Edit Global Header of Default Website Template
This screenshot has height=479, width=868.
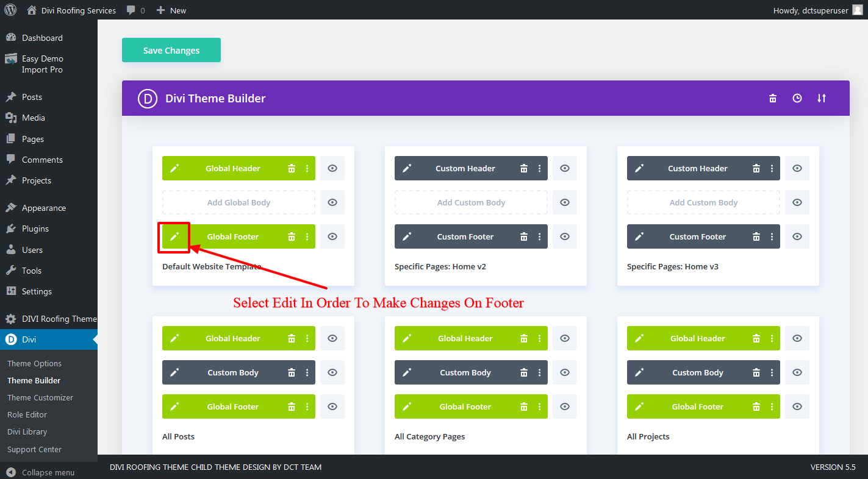[x=174, y=168]
